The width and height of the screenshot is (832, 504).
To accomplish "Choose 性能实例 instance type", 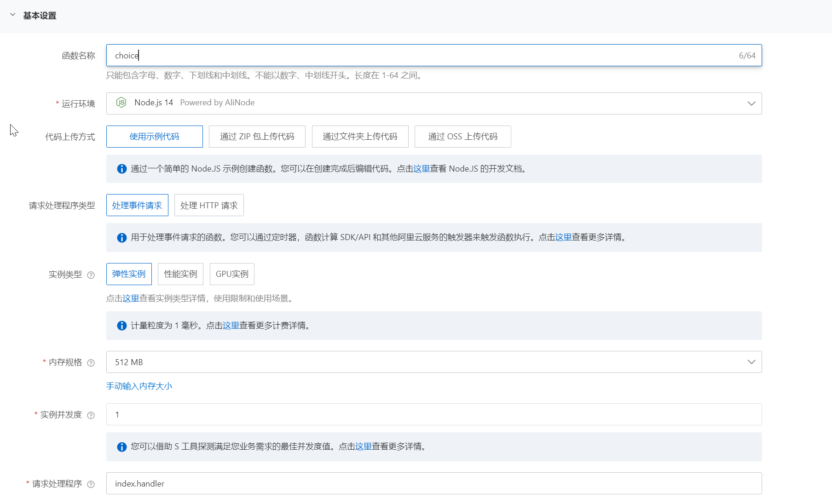I will tap(180, 274).
